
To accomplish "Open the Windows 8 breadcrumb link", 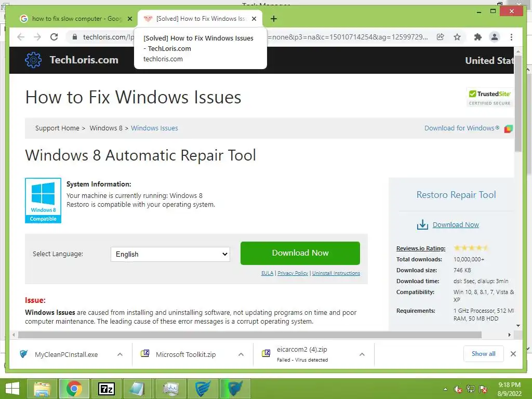I will pyautogui.click(x=106, y=128).
